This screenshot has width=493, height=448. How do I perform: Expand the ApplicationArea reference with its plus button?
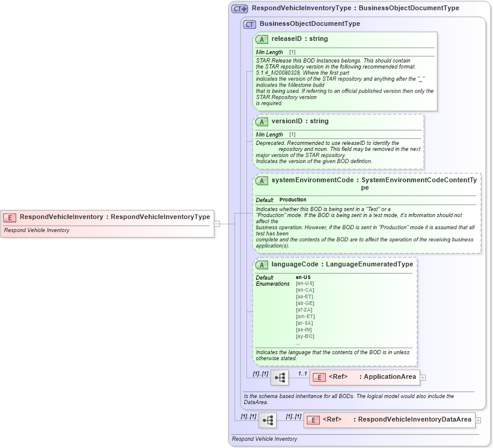point(424,376)
